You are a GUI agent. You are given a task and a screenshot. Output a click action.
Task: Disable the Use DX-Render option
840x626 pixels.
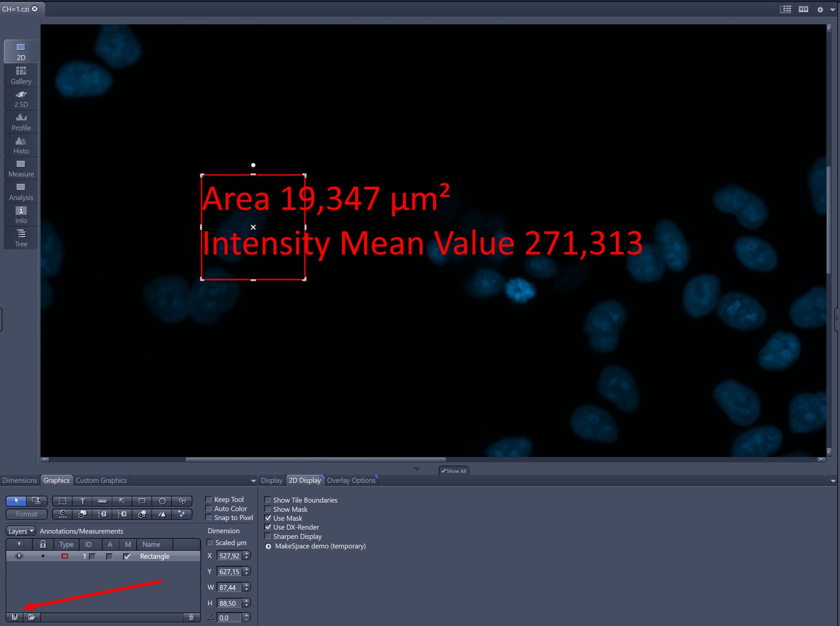tap(268, 527)
